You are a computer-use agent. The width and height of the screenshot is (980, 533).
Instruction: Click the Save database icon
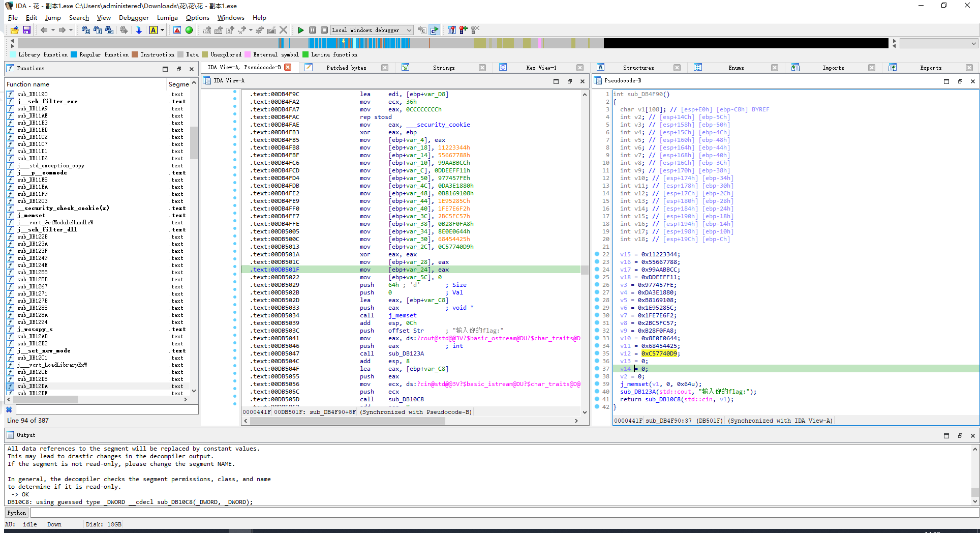coord(26,30)
